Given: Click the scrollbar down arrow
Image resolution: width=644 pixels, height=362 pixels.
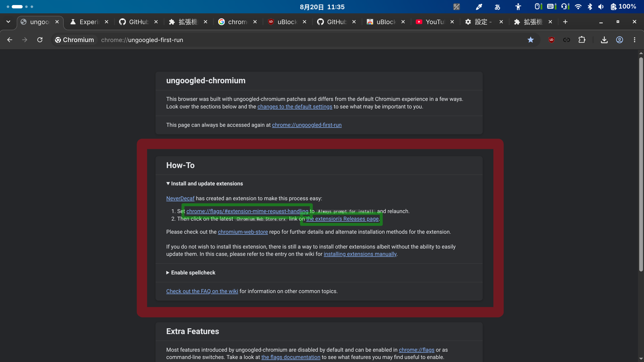Looking at the screenshot, I should (641, 359).
